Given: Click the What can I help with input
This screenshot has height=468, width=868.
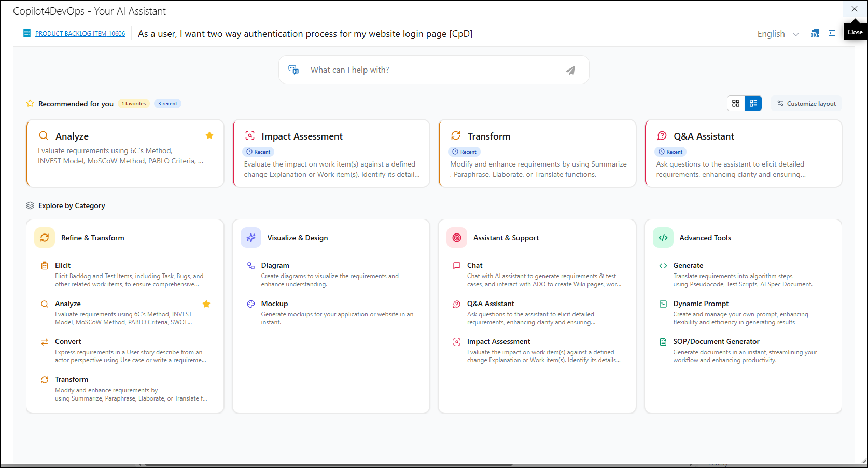Looking at the screenshot, I should pos(430,70).
